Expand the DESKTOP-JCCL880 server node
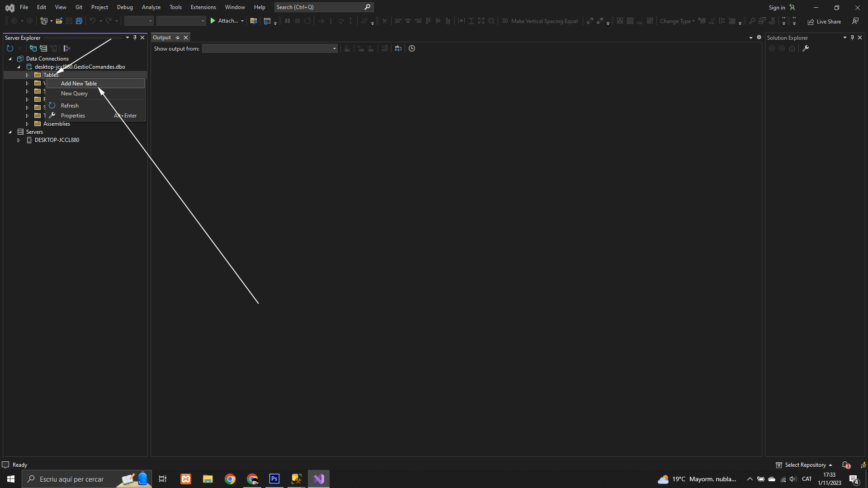The width and height of the screenshot is (868, 488). (x=19, y=141)
